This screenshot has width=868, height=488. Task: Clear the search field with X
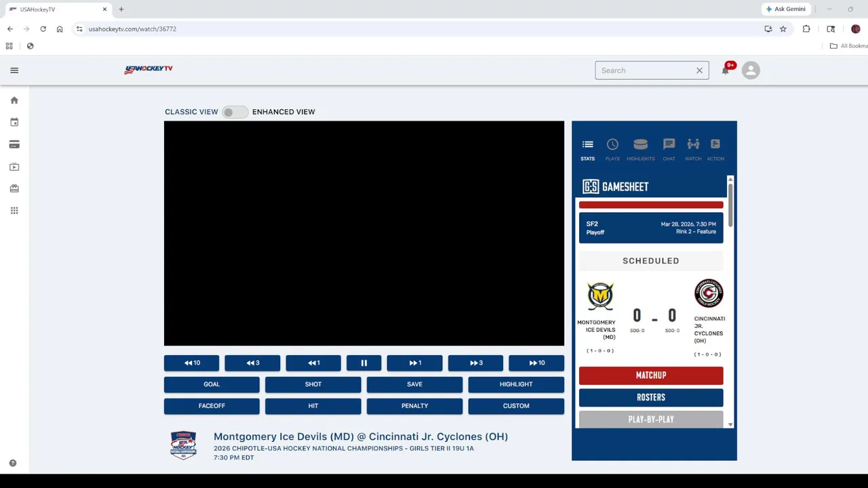(699, 70)
